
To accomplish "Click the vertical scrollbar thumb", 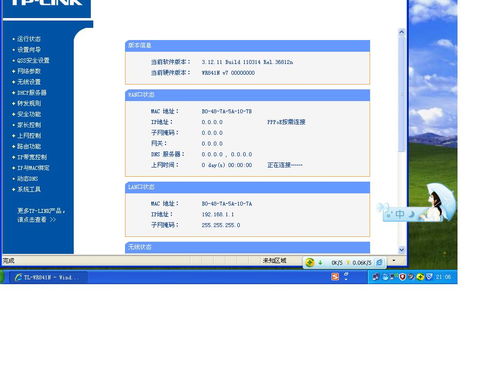I will 402,93.
